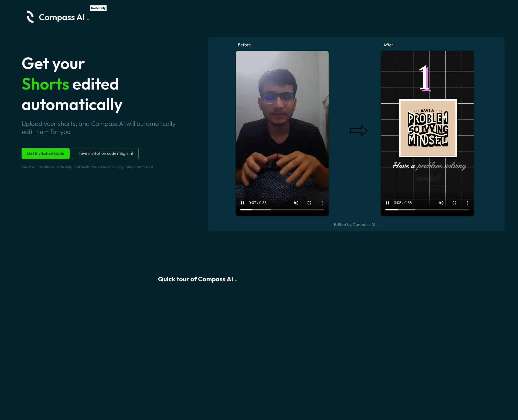Click the Upload your shorts subtitle text
Image resolution: width=518 pixels, height=420 pixels.
98,128
